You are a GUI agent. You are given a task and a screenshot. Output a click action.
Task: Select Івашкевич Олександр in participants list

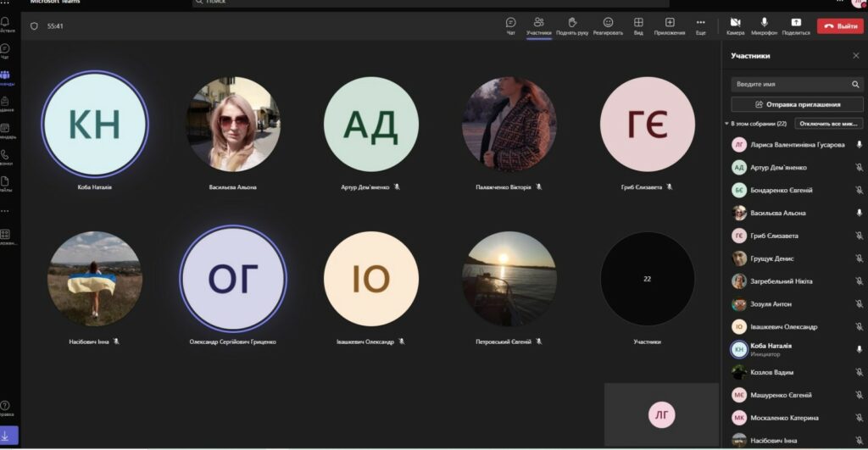(796, 326)
